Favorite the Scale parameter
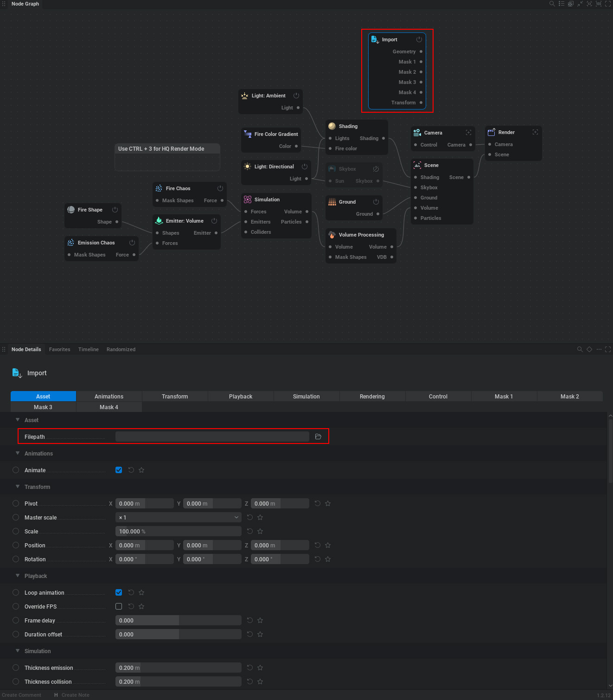 260,531
